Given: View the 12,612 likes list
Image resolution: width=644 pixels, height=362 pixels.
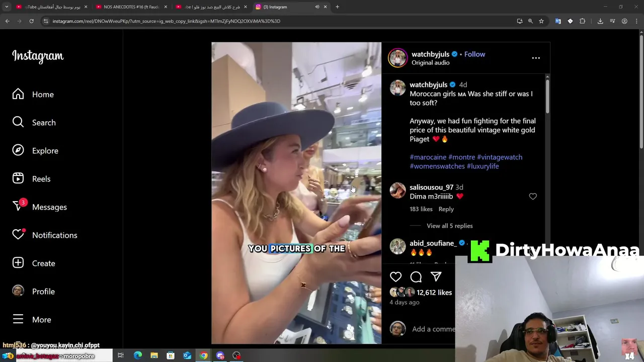Looking at the screenshot, I should point(434,293).
